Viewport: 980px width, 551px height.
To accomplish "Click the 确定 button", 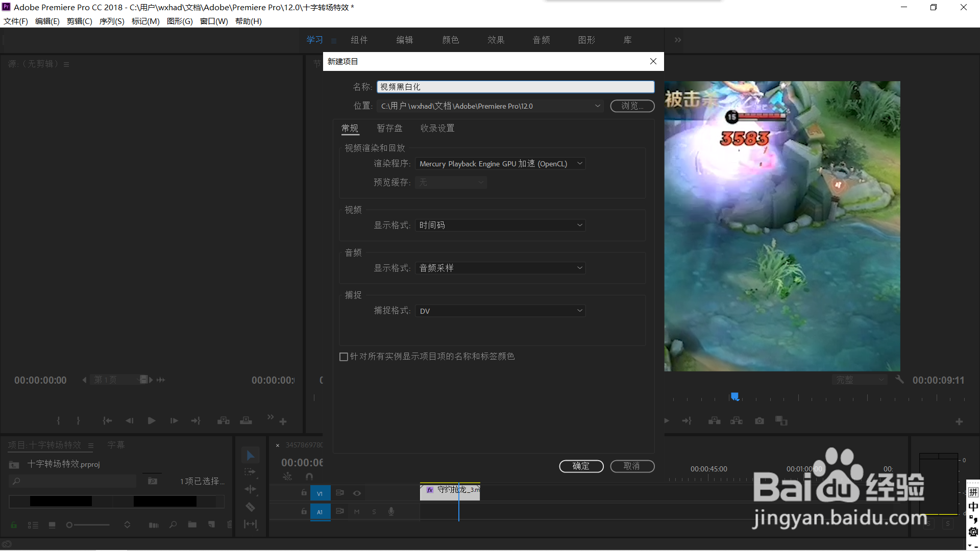I will tap(581, 466).
